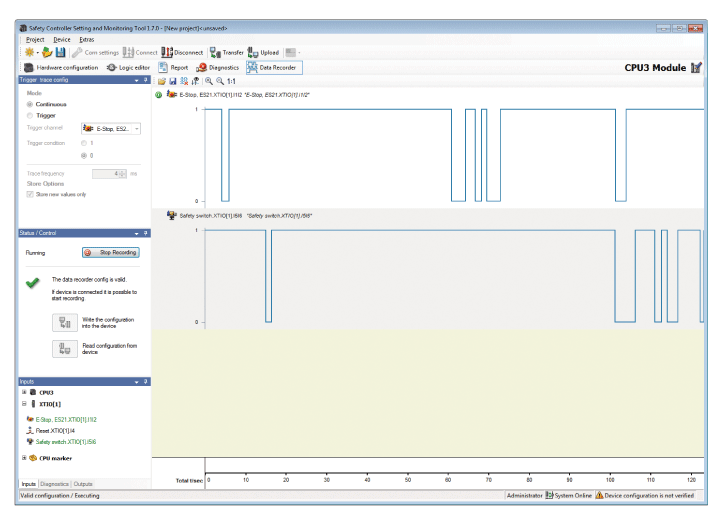Open the Trigger channel dropdown

tap(137, 128)
